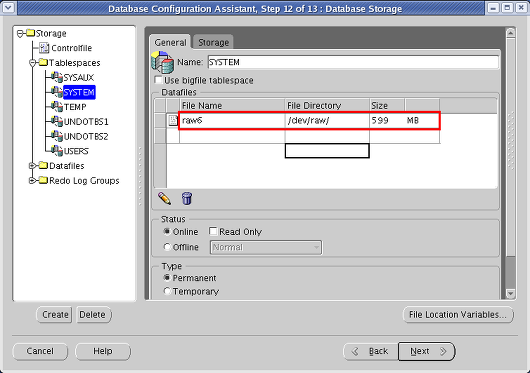The image size is (530, 373).
Task: Click the vertical scrollbar up arrow
Action: tap(510, 33)
